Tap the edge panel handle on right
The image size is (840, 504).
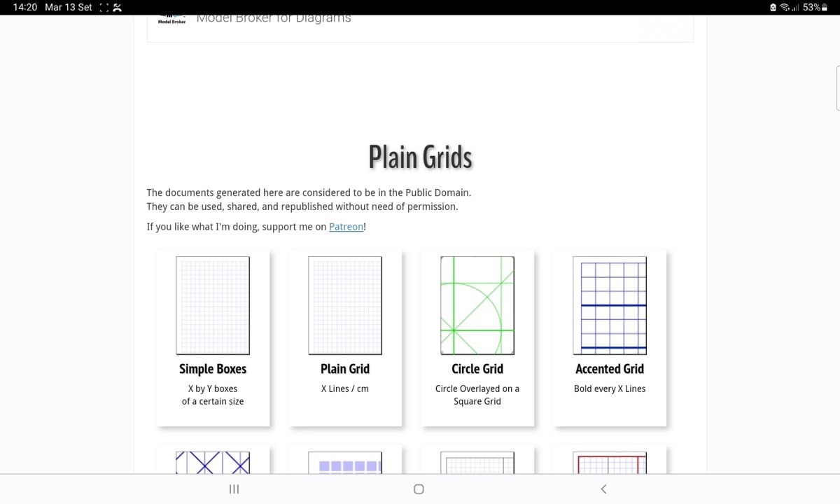(838, 88)
